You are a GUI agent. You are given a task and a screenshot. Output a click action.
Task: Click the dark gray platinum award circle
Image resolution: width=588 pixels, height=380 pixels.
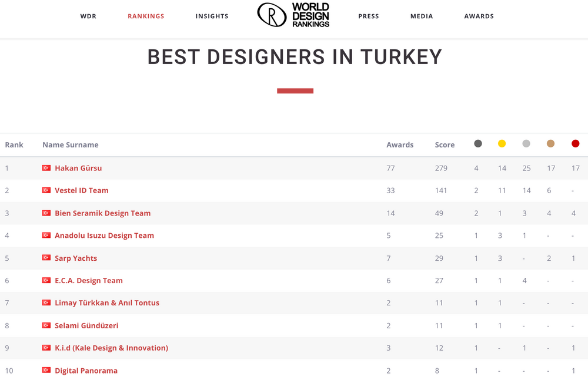tap(478, 144)
